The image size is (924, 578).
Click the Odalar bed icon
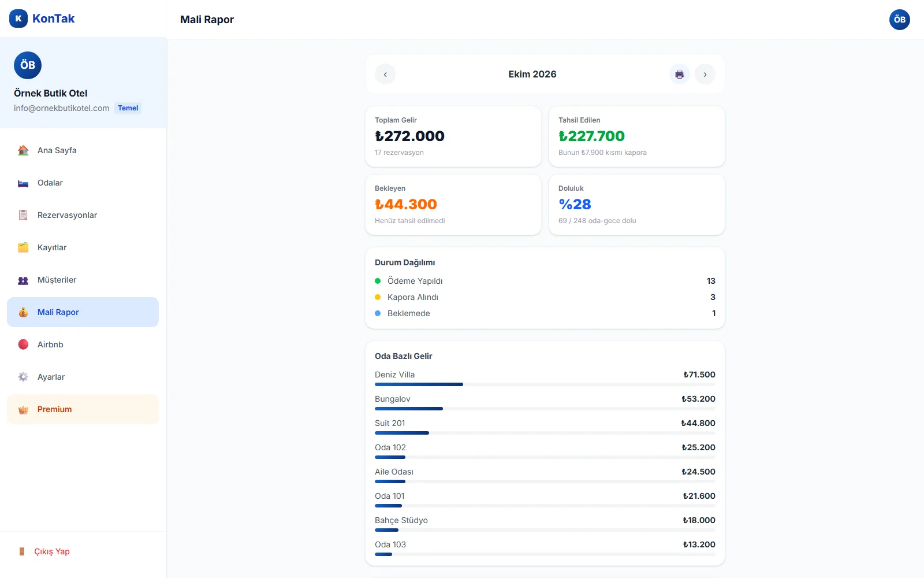pyautogui.click(x=23, y=183)
